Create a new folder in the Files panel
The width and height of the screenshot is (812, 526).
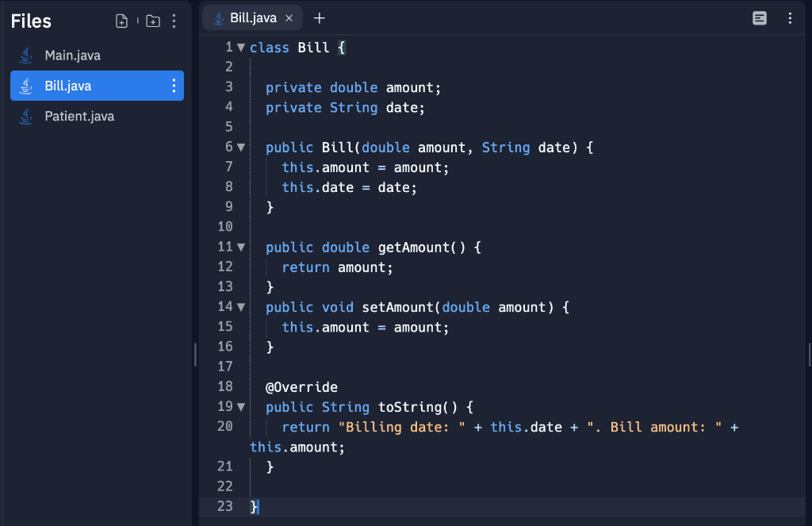click(152, 21)
